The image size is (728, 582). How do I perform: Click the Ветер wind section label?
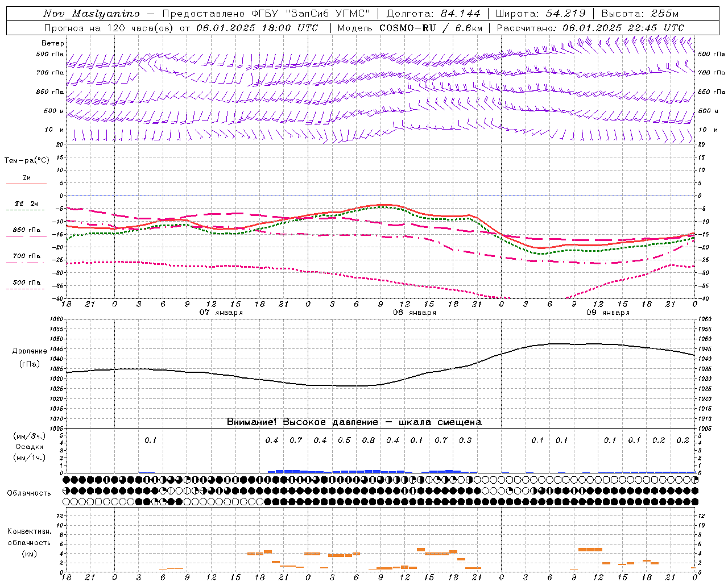(x=53, y=43)
